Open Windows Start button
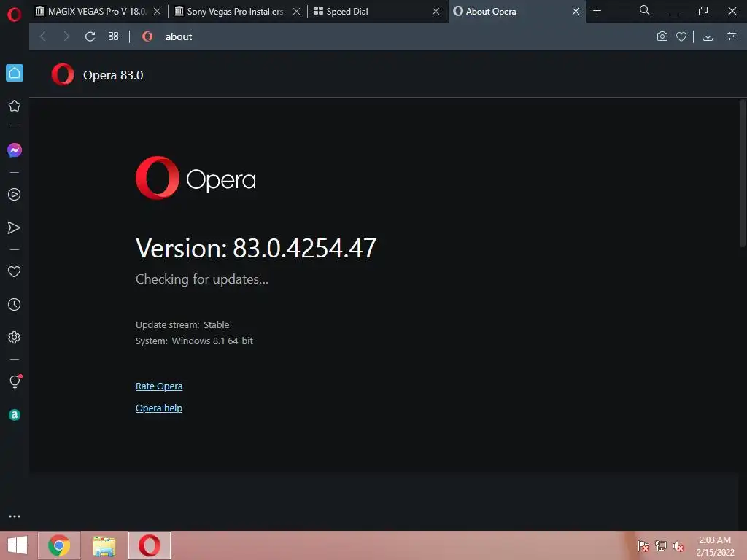747x560 pixels. point(18,545)
